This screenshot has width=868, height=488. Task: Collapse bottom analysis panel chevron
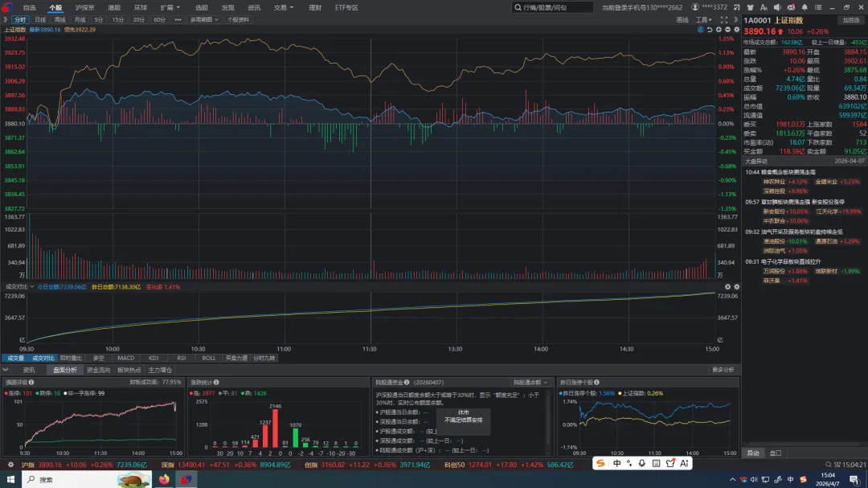tap(6, 370)
